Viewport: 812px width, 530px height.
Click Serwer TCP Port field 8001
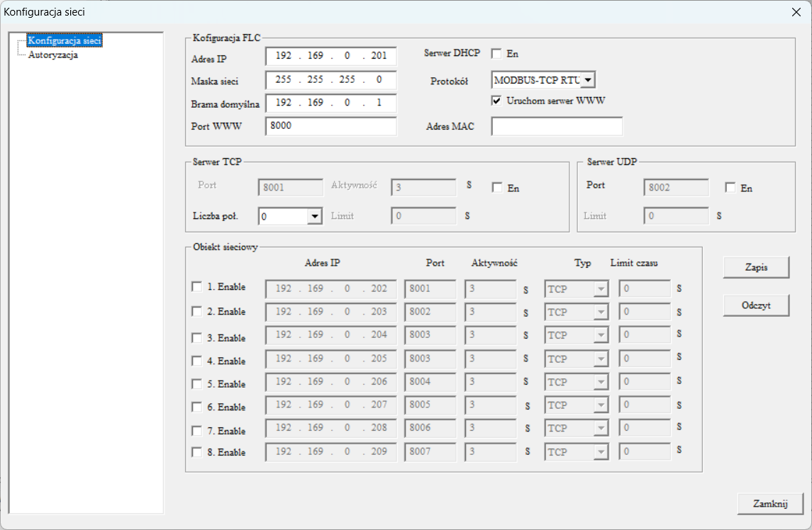(291, 187)
